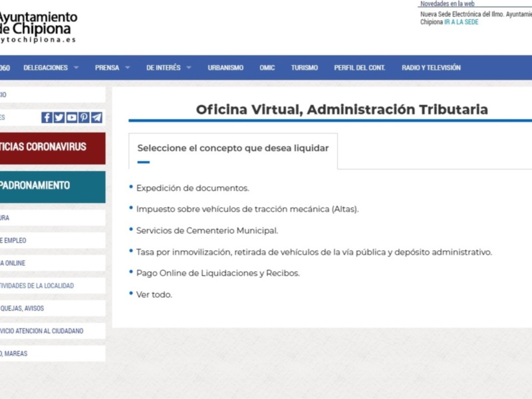
Task: Click the RADIO Y TELEVISIÓN menu item
Action: (x=430, y=67)
